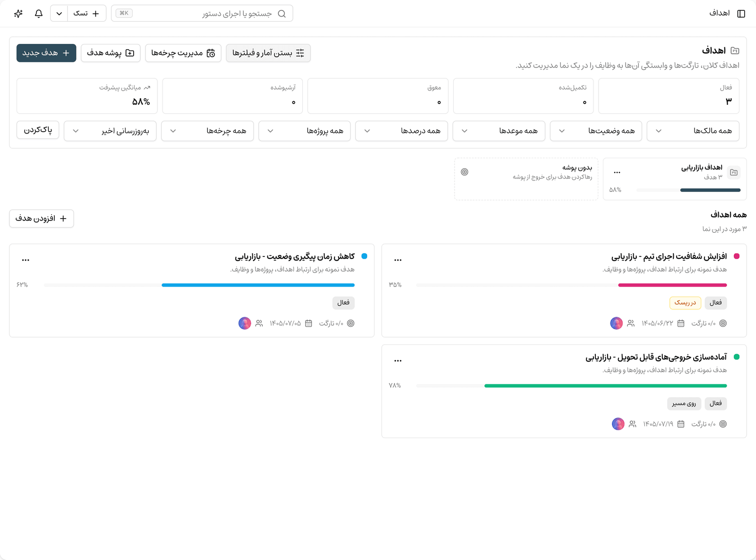This screenshot has width=756, height=560.
Task: Open the همه وضعیت‌ها status dropdown
Action: tap(596, 131)
